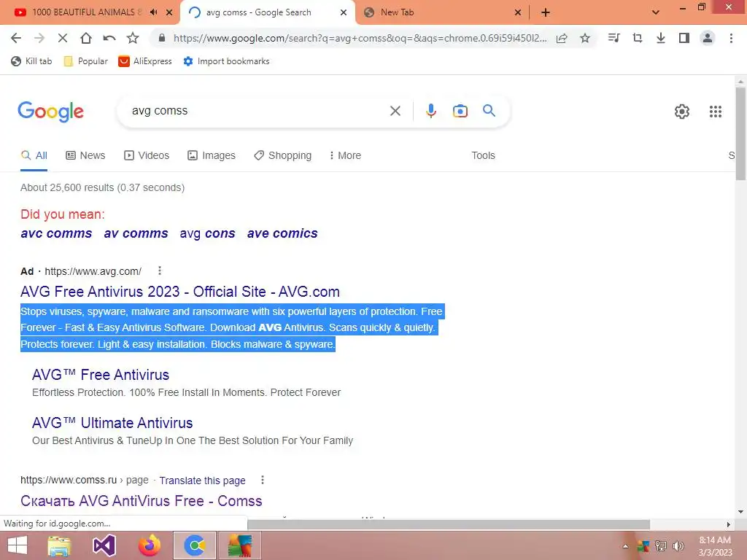
Task: Toggle the side panel
Action: point(684,38)
